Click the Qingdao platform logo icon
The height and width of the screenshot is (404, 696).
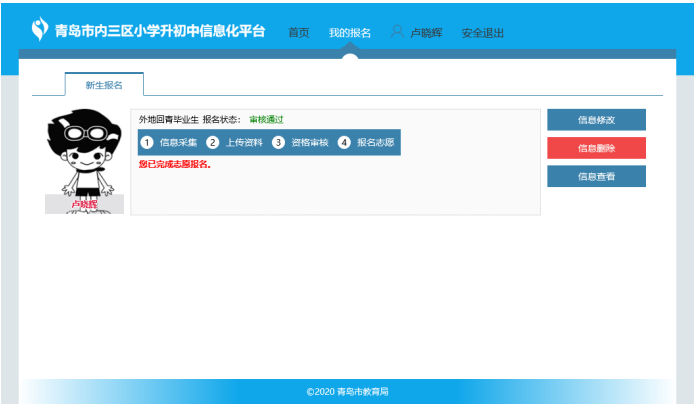pyautogui.click(x=40, y=30)
